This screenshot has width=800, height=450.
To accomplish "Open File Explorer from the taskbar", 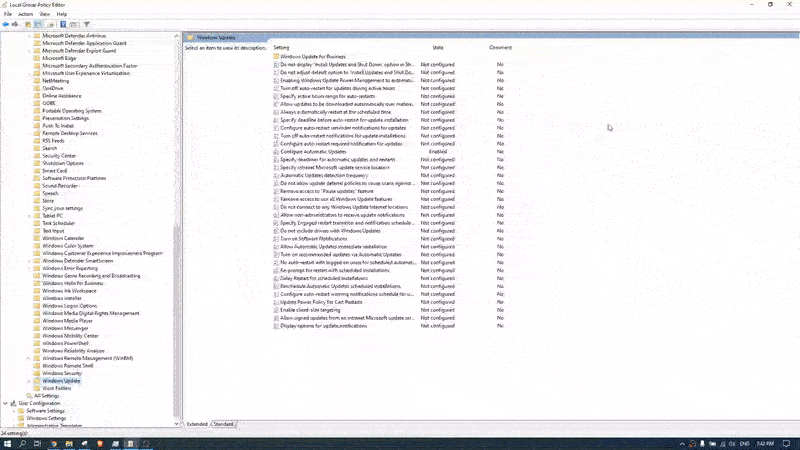I will (x=69, y=444).
